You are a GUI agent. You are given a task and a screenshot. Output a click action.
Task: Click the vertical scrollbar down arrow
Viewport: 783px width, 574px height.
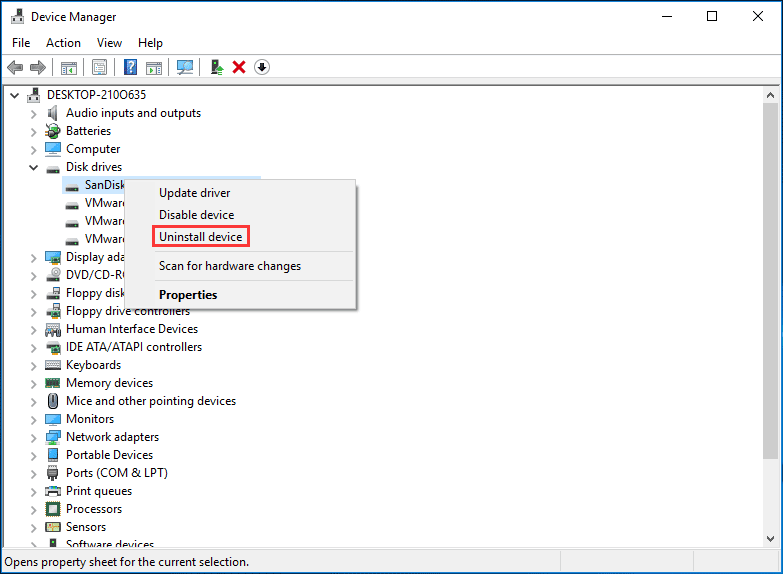coord(769,539)
